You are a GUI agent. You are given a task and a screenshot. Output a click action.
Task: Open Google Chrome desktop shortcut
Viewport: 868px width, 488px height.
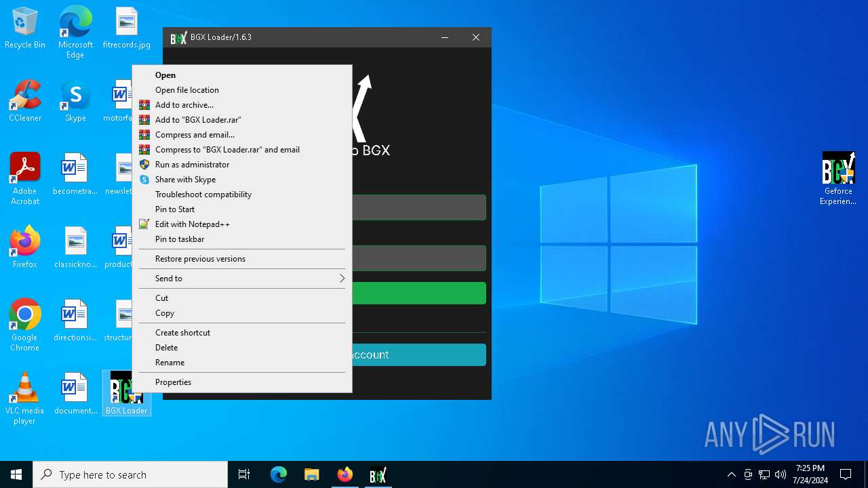[x=25, y=325]
